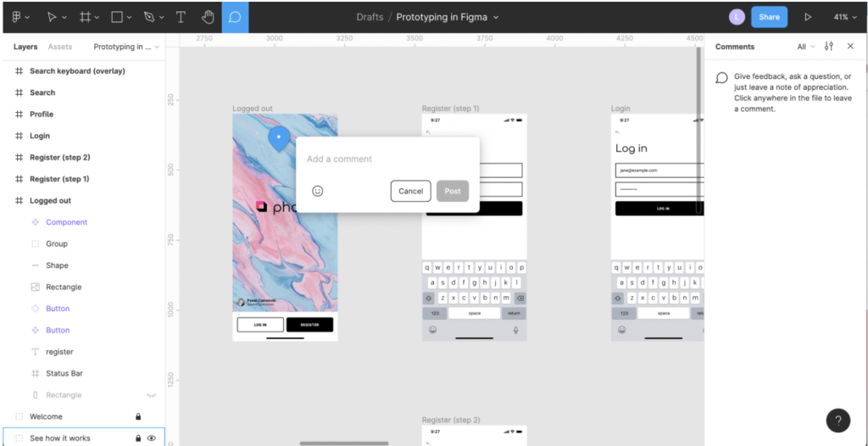Expand shape tools dropdown chevron
868x446 pixels.
pos(130,17)
